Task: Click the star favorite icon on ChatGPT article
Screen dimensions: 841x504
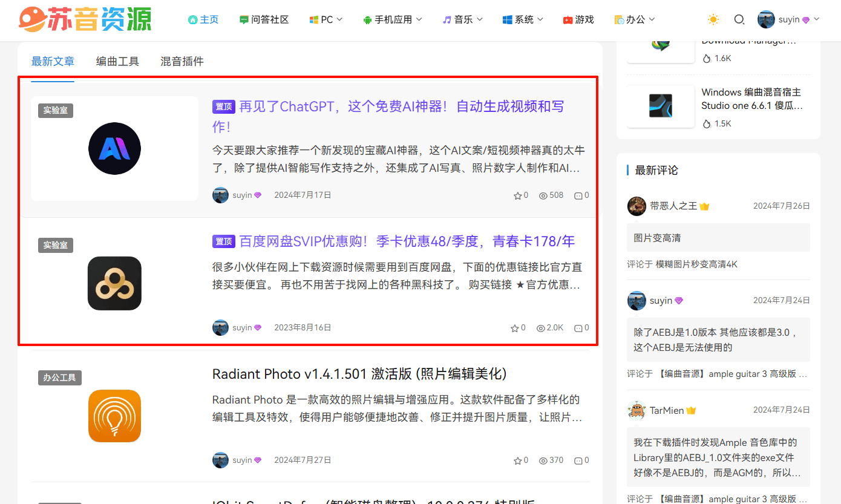Action: click(x=517, y=195)
